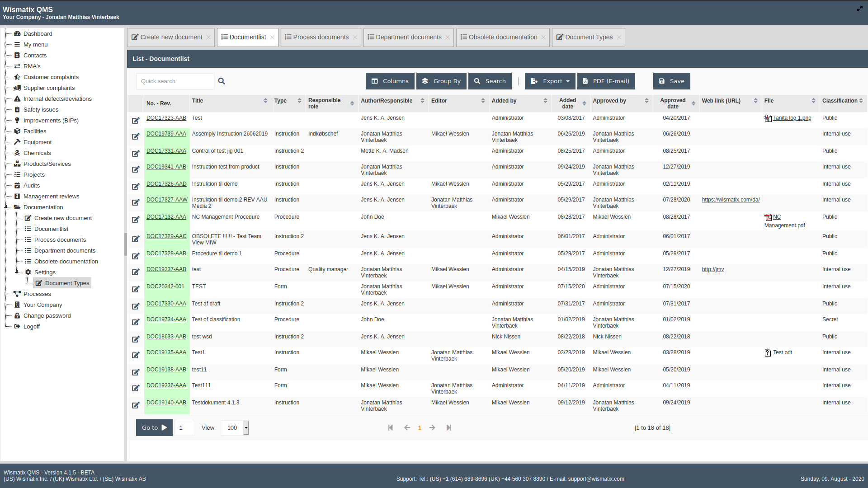Go to last page arrow icon
The height and width of the screenshot is (488, 868).
click(x=448, y=428)
